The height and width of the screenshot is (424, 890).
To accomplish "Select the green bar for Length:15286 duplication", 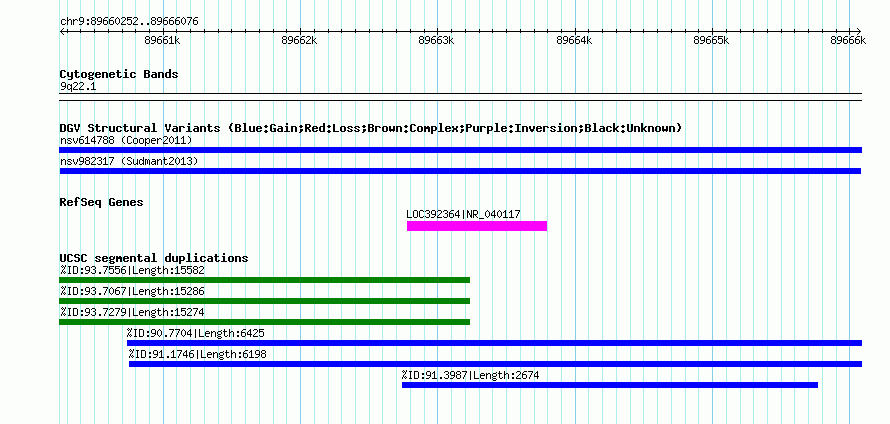I will coord(265,301).
